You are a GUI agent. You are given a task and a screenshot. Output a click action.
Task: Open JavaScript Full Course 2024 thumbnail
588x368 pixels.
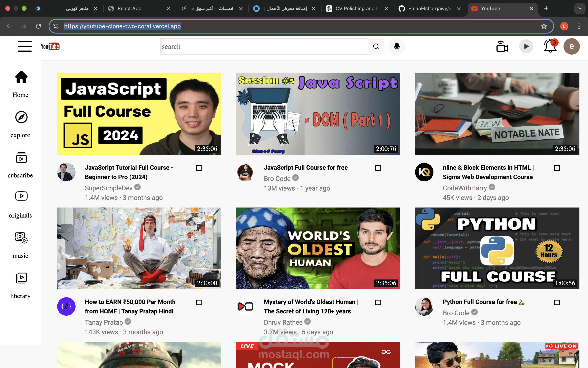[139, 114]
